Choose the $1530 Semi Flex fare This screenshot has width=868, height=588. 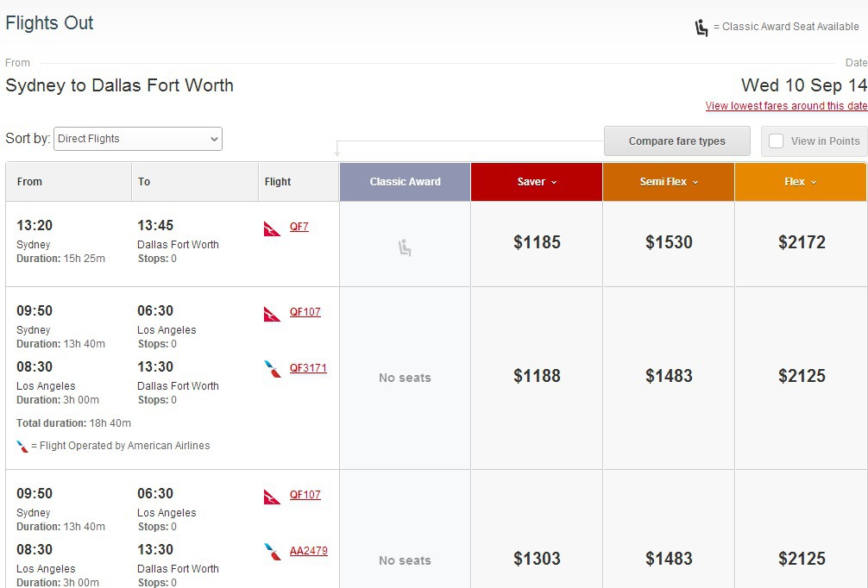click(x=669, y=243)
